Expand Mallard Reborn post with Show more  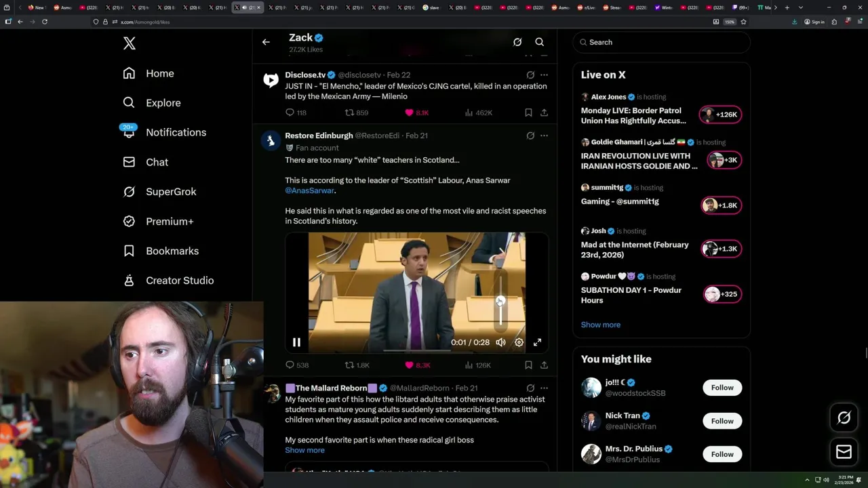click(x=304, y=450)
